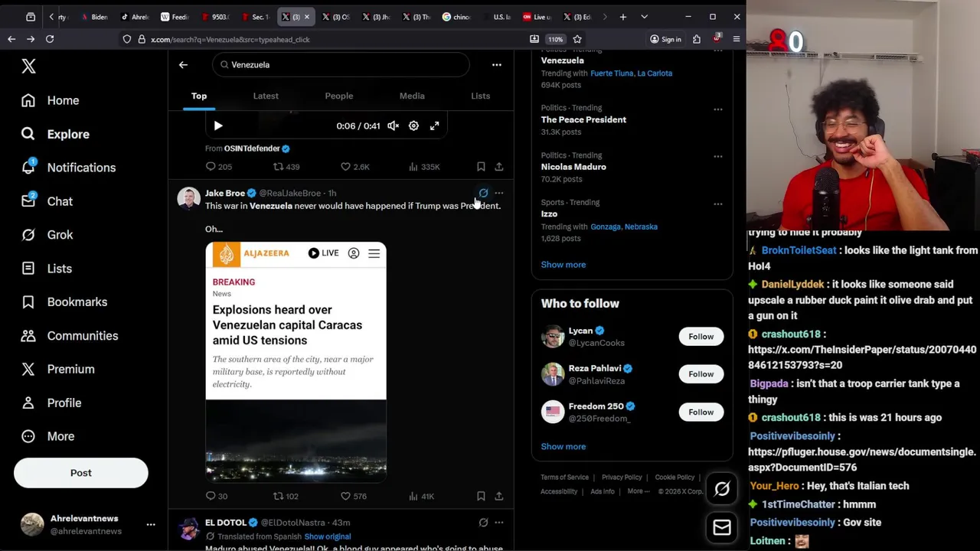Open search options three-dot menu

[x=497, y=65]
